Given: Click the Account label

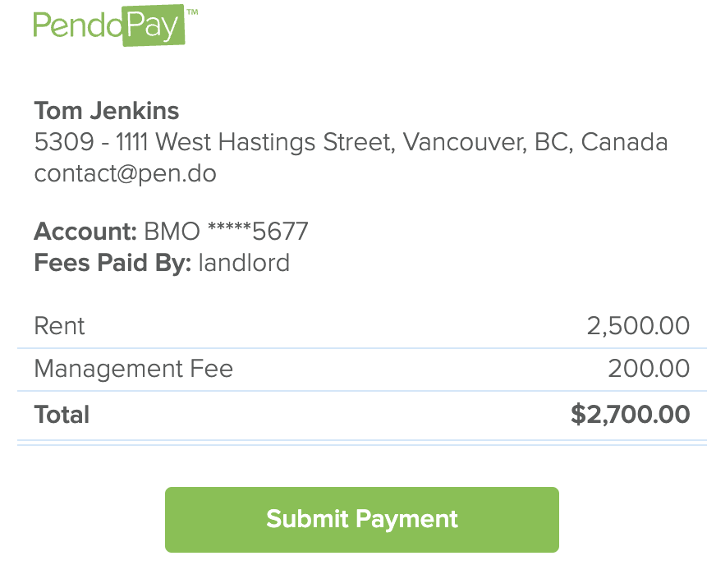Looking at the screenshot, I should 85,232.
